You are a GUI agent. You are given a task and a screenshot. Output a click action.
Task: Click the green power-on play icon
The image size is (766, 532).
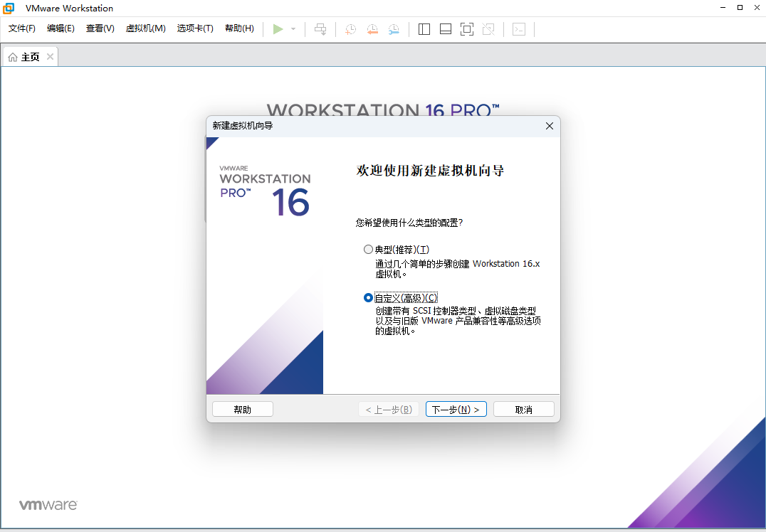pyautogui.click(x=278, y=29)
